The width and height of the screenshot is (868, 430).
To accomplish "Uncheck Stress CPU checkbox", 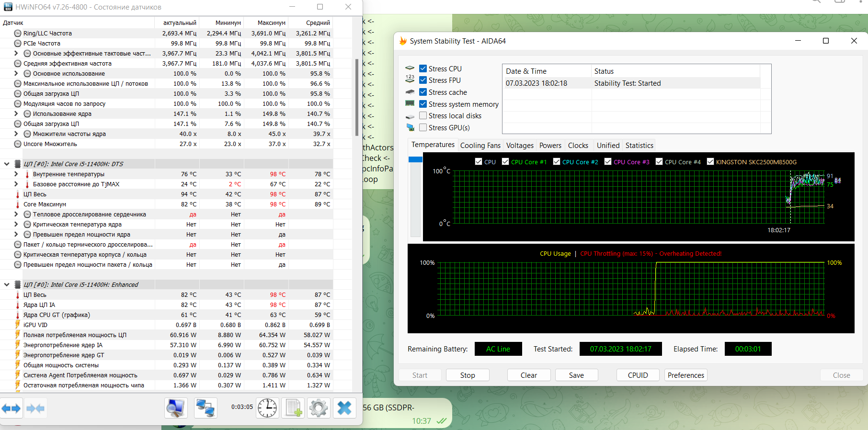I will 423,68.
